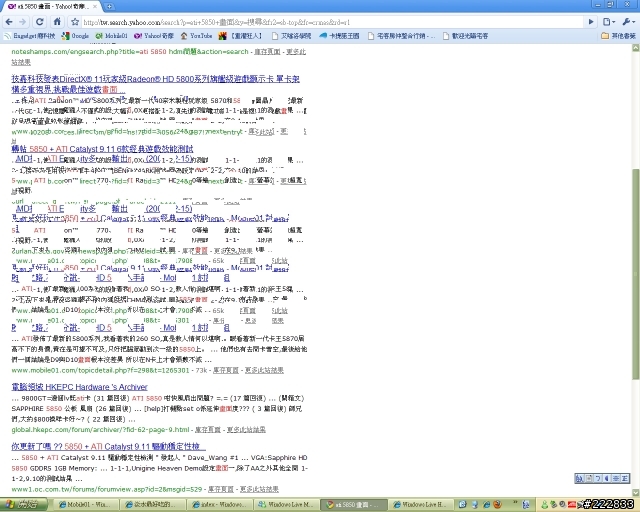Open the 重灌狂人 bookmark
This screenshot has width=640, height=512.
click(x=240, y=36)
